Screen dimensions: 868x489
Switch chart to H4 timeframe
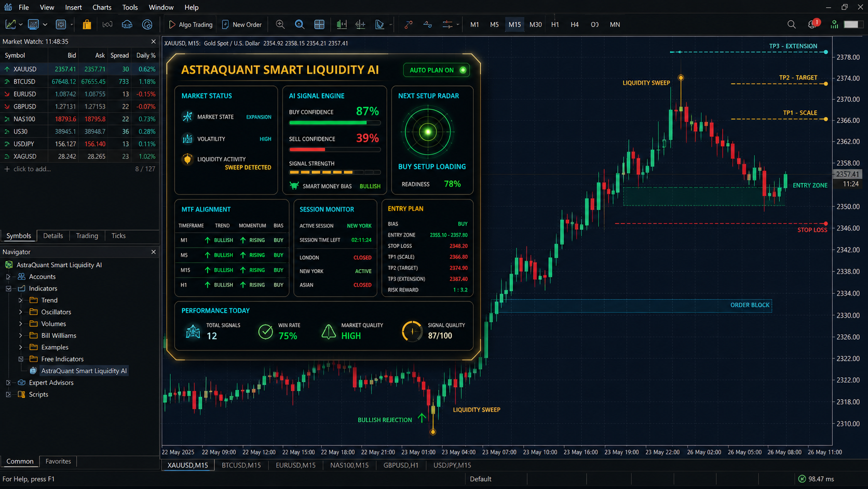click(x=575, y=24)
